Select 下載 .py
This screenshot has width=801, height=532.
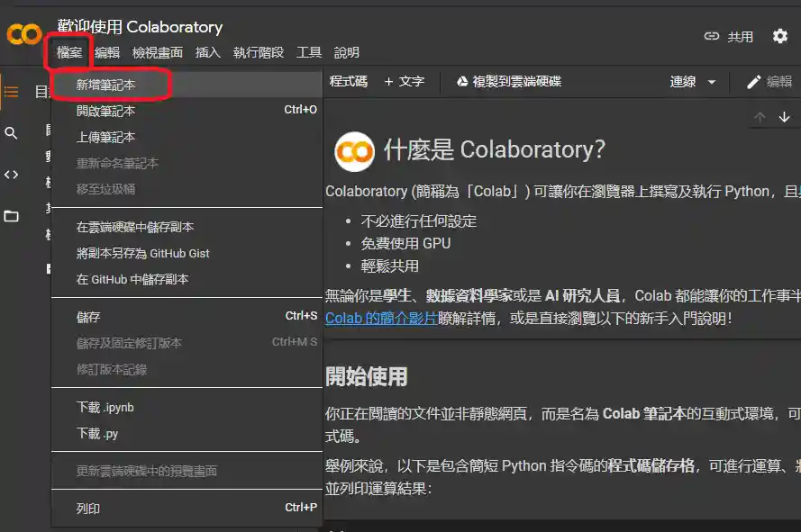[x=187, y=434]
